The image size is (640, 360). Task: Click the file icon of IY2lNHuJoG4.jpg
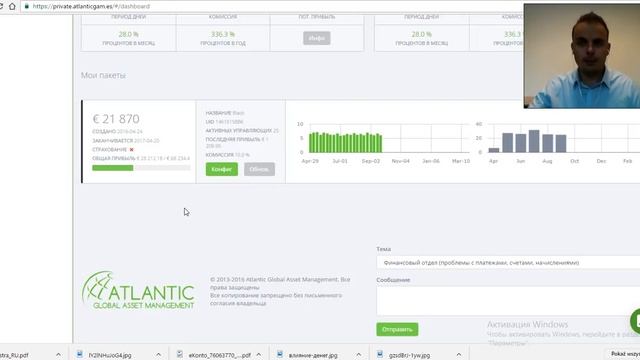pos(80,354)
